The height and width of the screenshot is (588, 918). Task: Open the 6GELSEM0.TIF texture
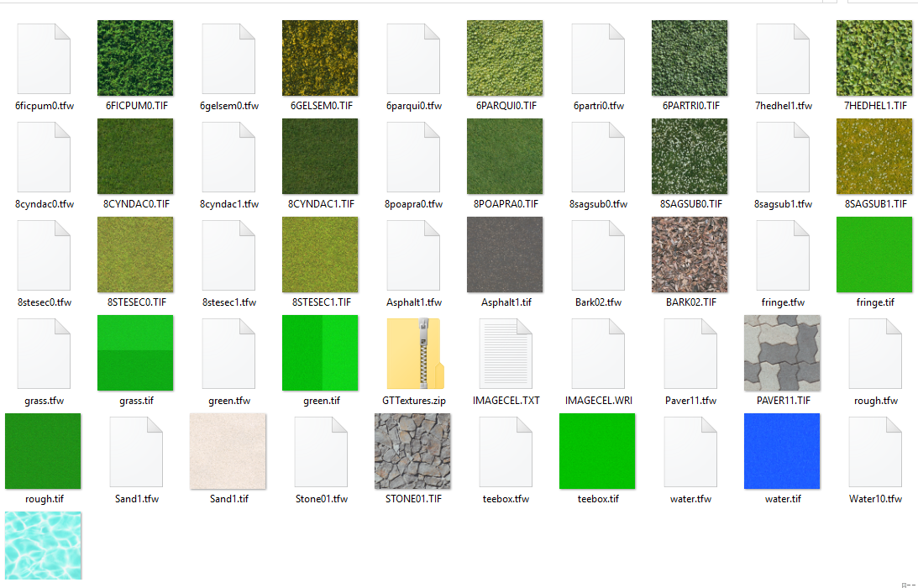pos(320,57)
